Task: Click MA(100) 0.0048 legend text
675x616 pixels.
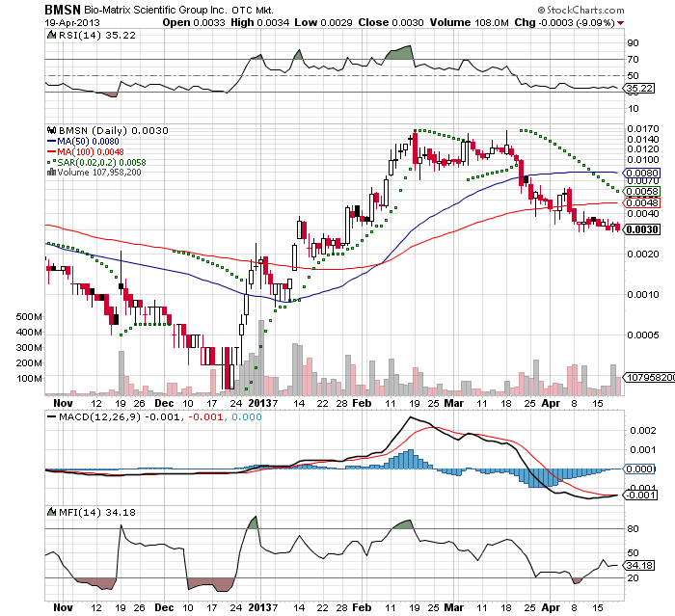Action: point(91,152)
